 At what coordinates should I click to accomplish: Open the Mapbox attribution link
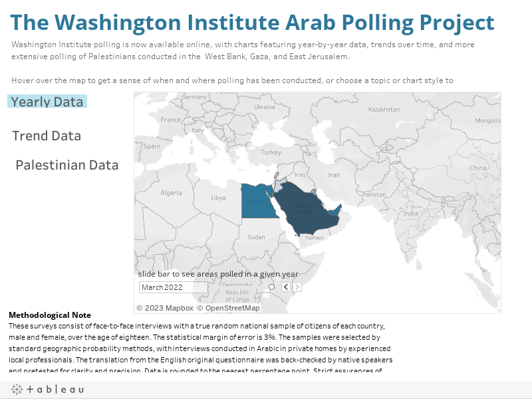[165, 308]
